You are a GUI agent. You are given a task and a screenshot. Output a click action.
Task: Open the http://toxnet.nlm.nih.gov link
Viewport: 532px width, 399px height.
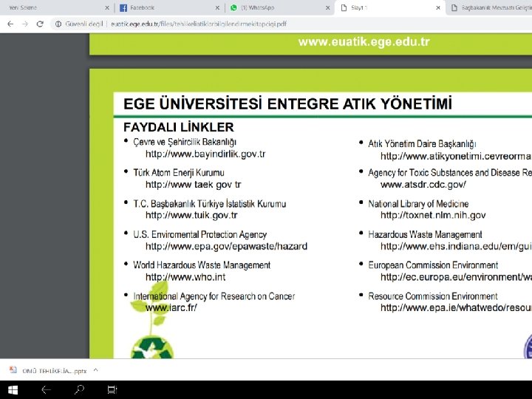click(x=433, y=215)
